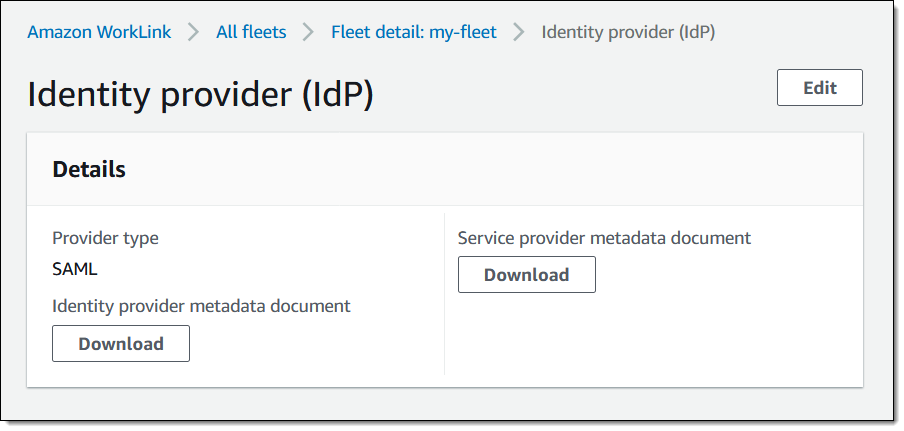Navigate to Fleet detail: my-fleet breadcrumb
The height and width of the screenshot is (431, 904).
[x=414, y=32]
